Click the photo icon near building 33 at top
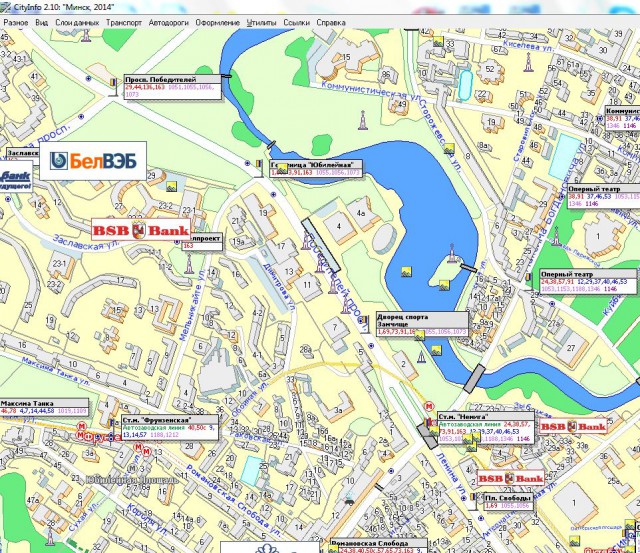This screenshot has width=640, height=553. (438, 41)
